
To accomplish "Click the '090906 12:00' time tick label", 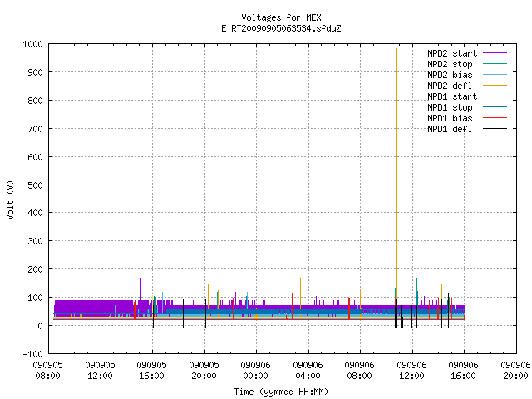I will [x=411, y=370].
